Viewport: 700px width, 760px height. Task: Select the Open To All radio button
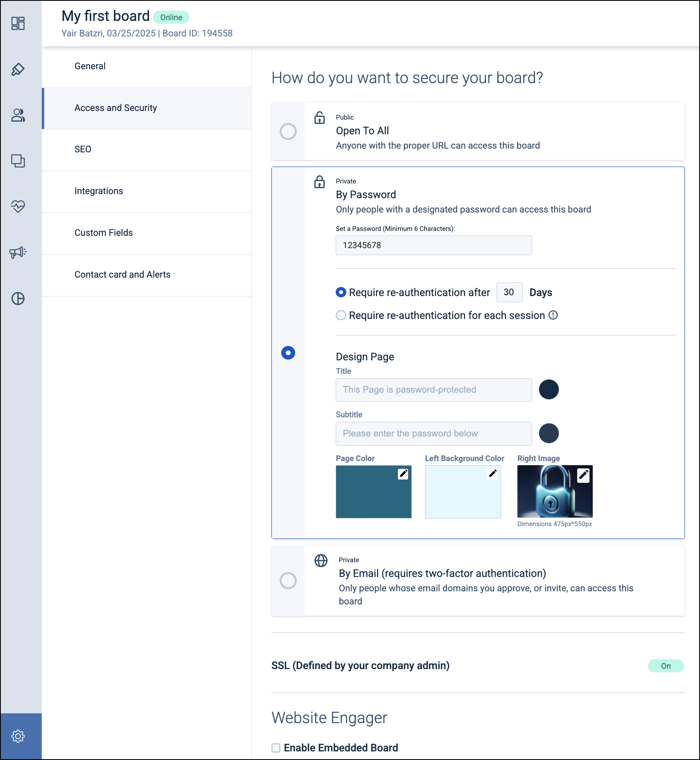tap(288, 131)
